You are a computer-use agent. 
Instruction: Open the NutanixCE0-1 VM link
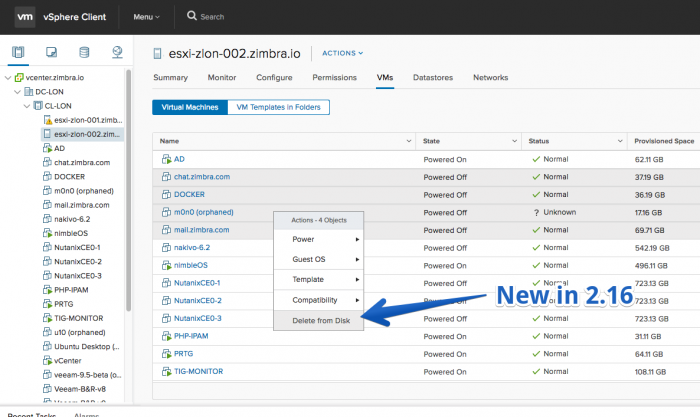[197, 283]
